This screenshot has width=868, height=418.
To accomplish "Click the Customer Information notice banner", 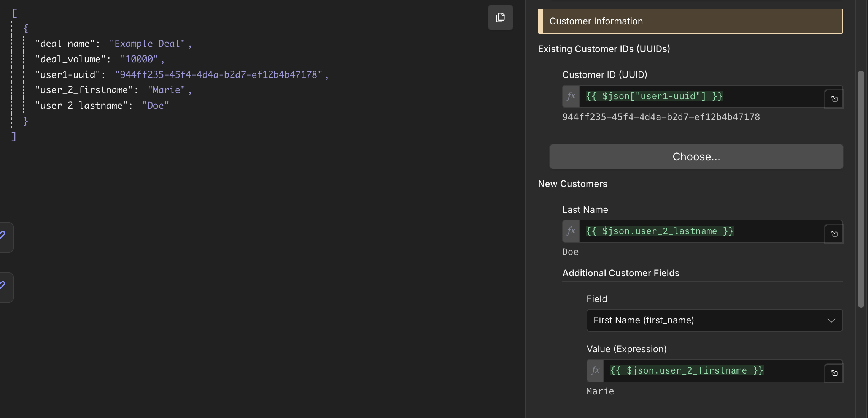I will click(690, 21).
